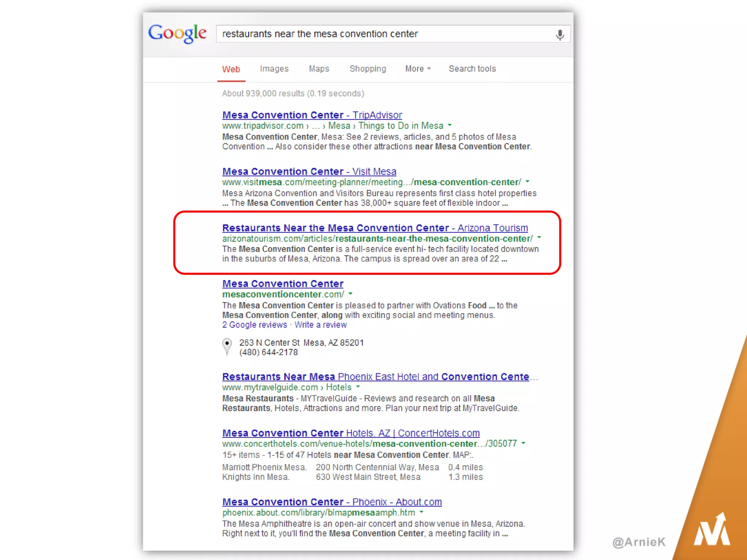This screenshot has width=747, height=560.
Task: Open the ConcertHotels.com hotels result link
Action: (x=351, y=433)
